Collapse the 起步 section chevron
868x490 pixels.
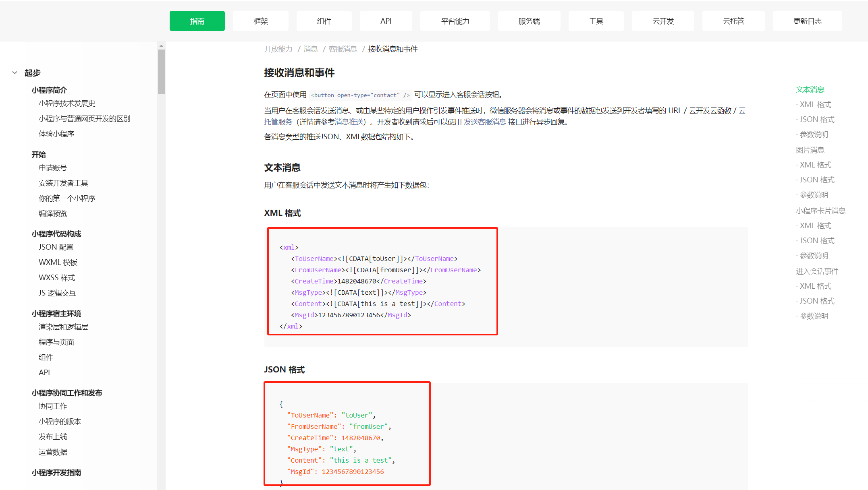[15, 73]
